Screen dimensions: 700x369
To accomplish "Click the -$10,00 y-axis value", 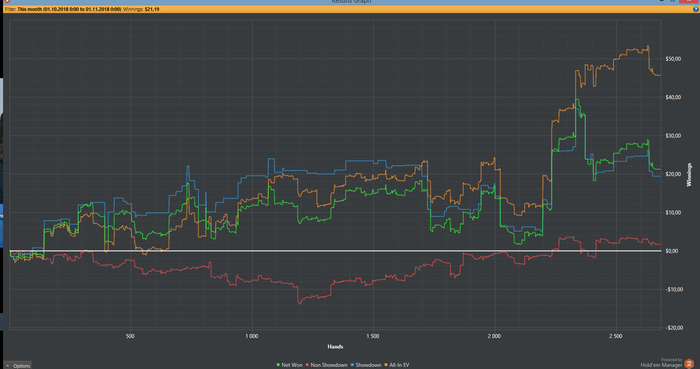I will coord(674,289).
